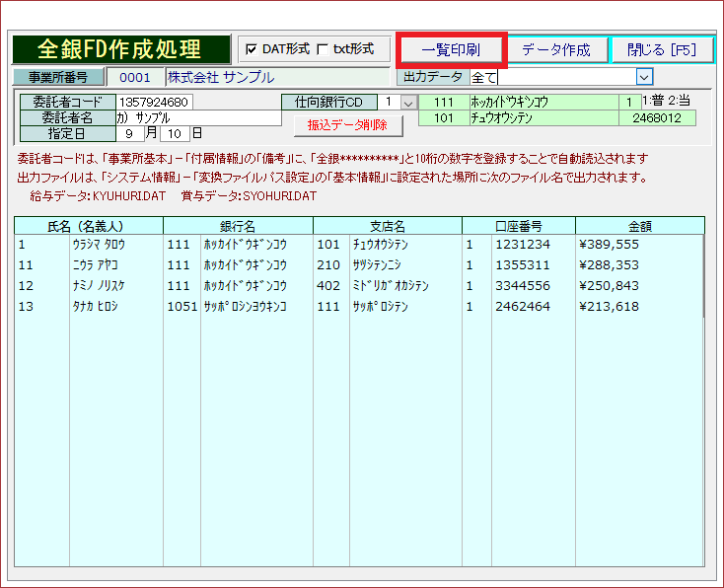The width and height of the screenshot is (724, 588).
Task: Click the 金額 column header
Action: [x=639, y=226]
